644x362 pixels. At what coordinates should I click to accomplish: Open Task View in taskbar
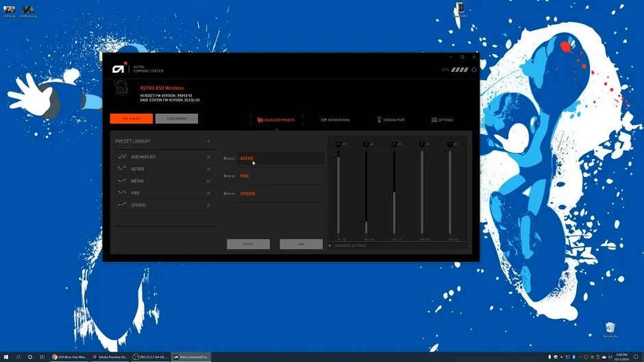coord(42,357)
